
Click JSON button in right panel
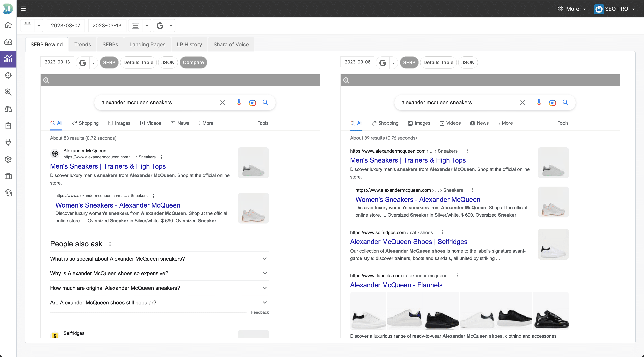point(468,63)
